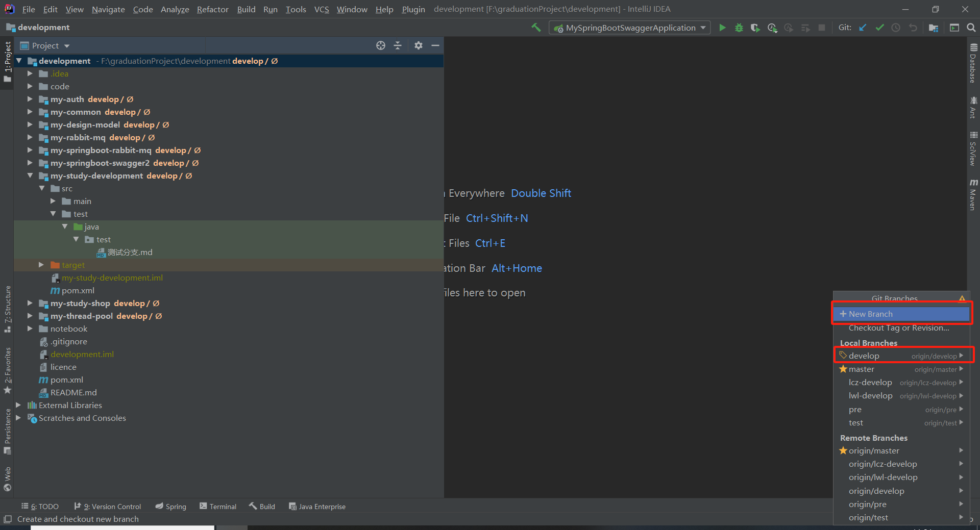Open the Plugin menu
Viewport: 980px width, 530px height.
coord(413,9)
